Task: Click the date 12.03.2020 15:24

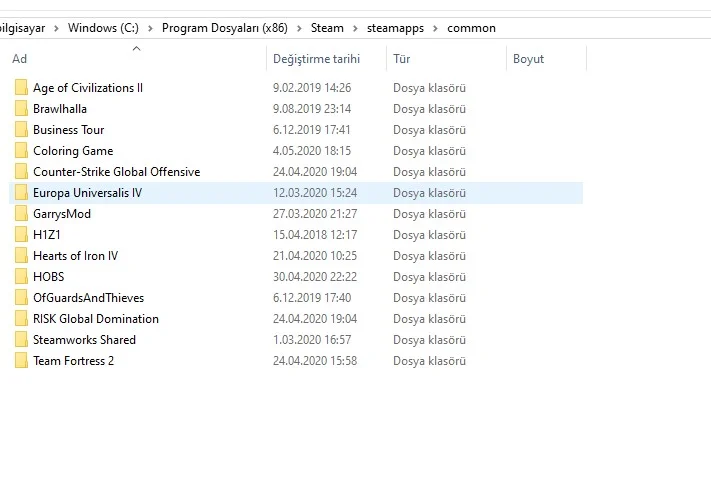Action: 315,193
